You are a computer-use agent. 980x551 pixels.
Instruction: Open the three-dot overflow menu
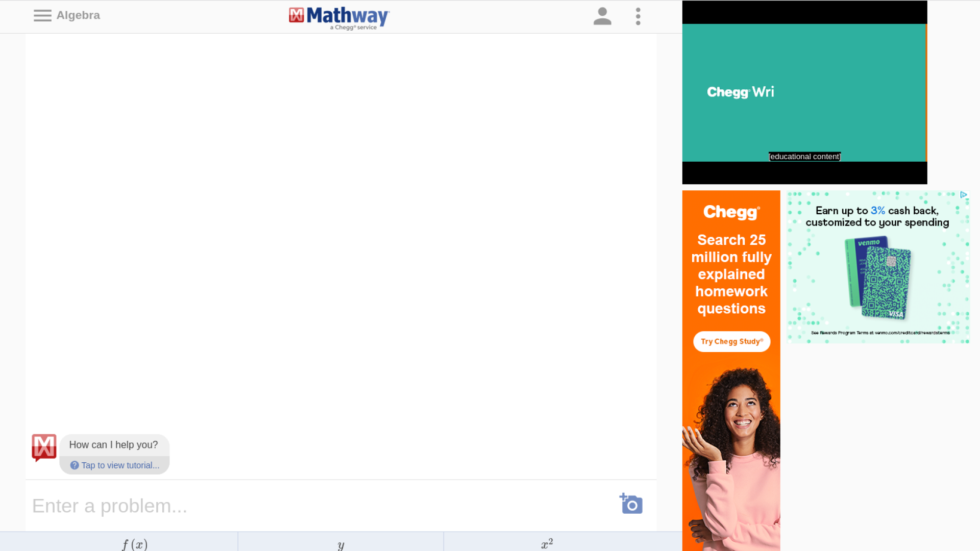click(x=638, y=16)
